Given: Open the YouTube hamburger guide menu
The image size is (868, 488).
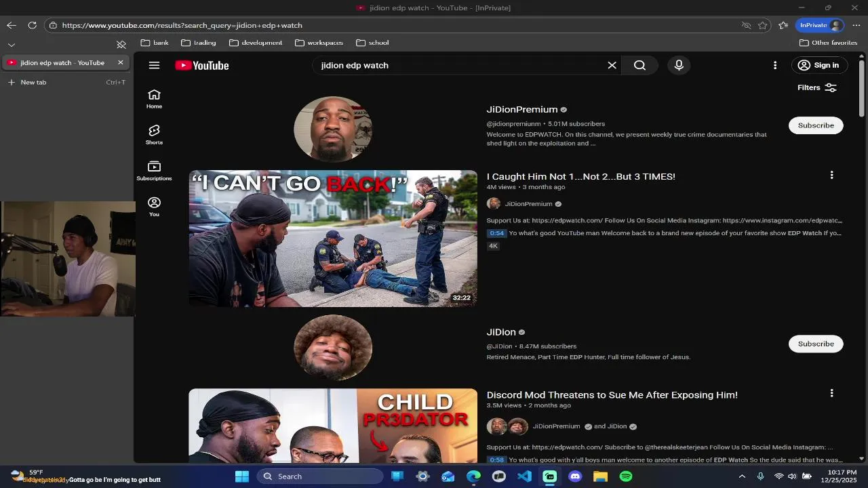Looking at the screenshot, I should [154, 65].
